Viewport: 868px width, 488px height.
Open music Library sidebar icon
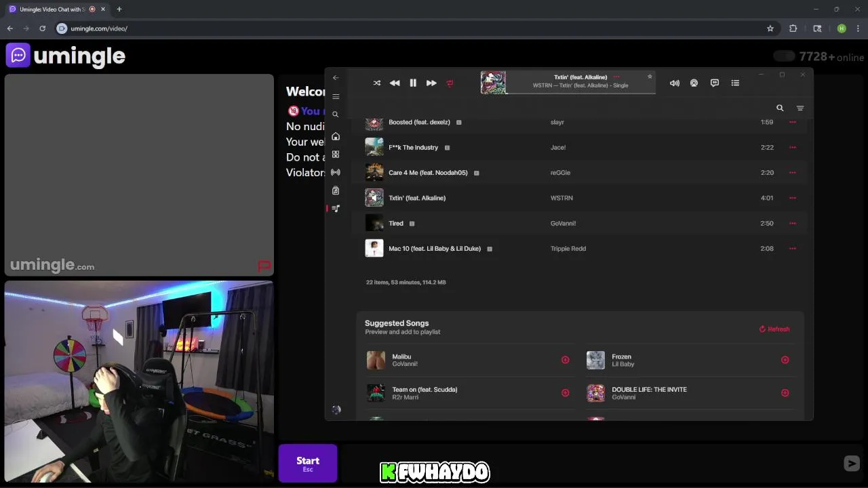click(336, 190)
